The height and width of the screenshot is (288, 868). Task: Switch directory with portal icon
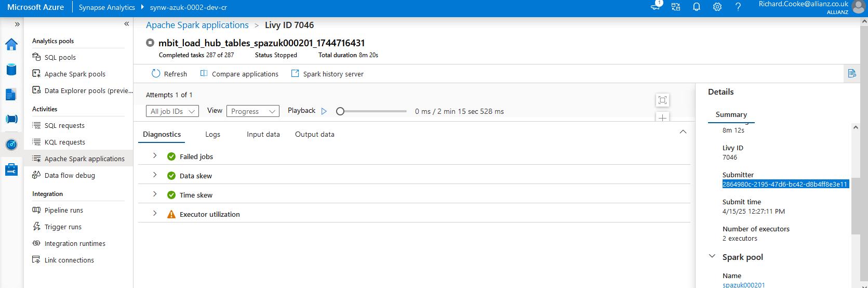click(676, 7)
